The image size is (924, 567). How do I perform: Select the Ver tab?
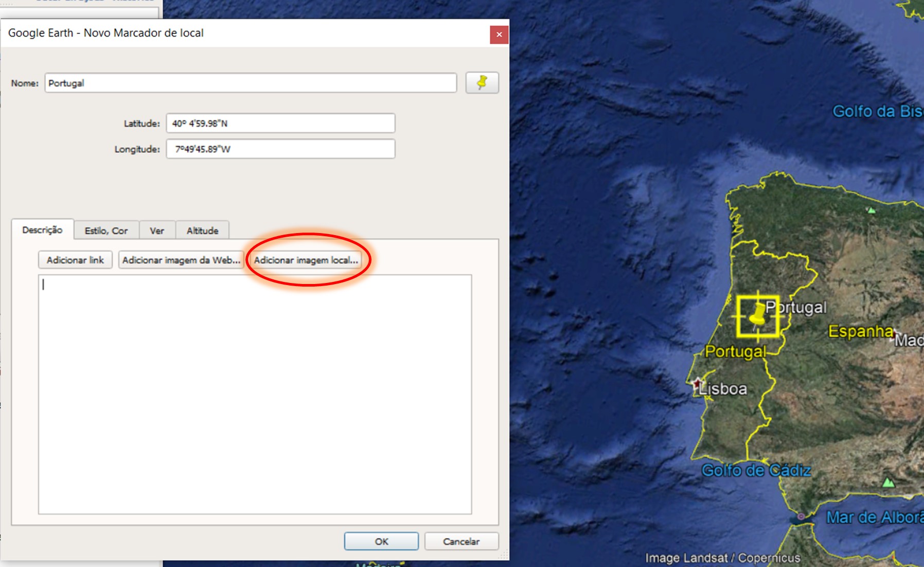pyautogui.click(x=157, y=231)
